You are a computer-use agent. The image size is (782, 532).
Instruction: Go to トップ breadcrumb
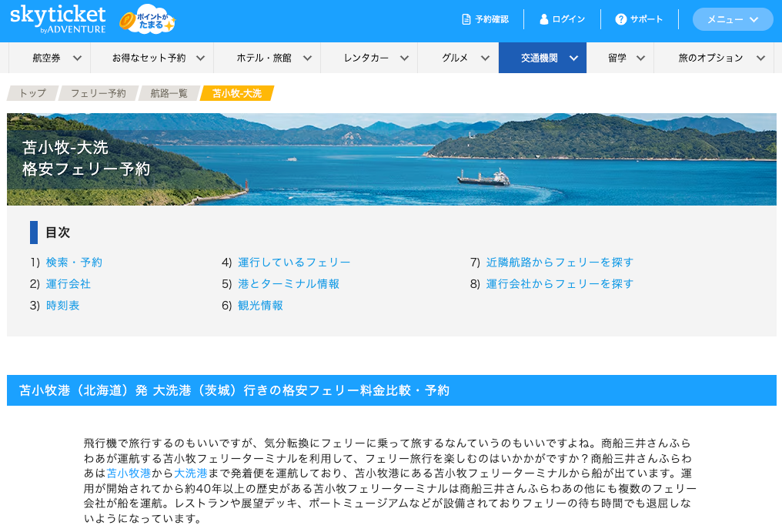pyautogui.click(x=32, y=93)
